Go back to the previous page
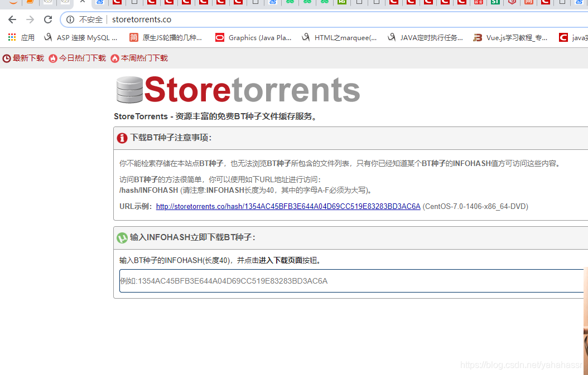 (x=12, y=20)
